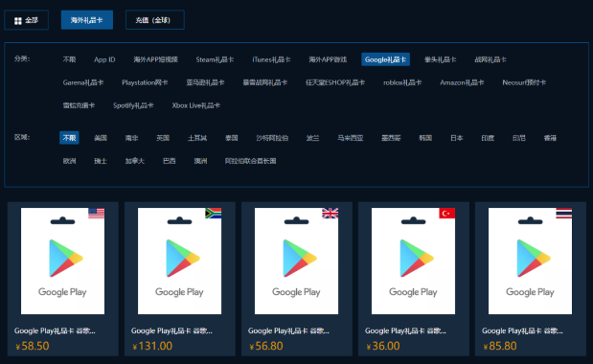Choose the Steam礼品卡 category

[x=215, y=59]
